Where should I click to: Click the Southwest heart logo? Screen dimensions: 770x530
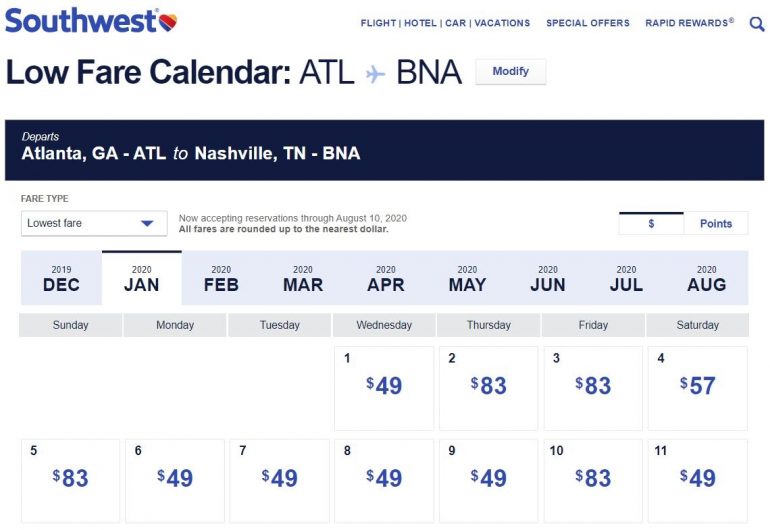pyautogui.click(x=167, y=20)
